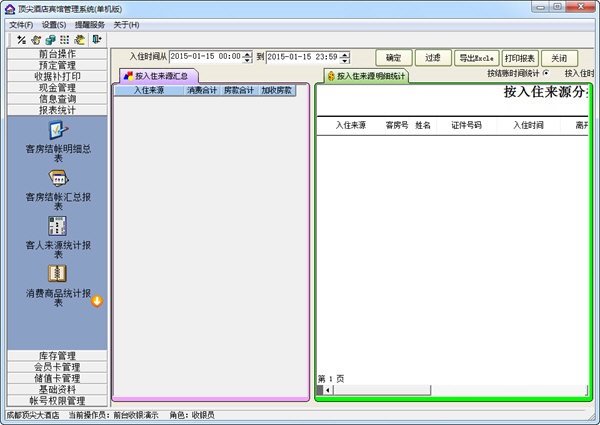Click the report's horizontal scrollbar track
This screenshot has width=600, height=425.
508,390
